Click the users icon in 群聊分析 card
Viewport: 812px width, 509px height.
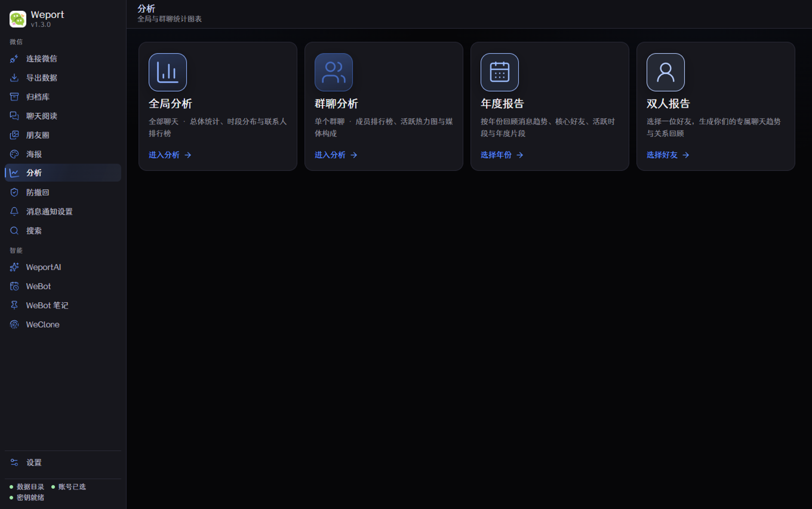pyautogui.click(x=333, y=72)
